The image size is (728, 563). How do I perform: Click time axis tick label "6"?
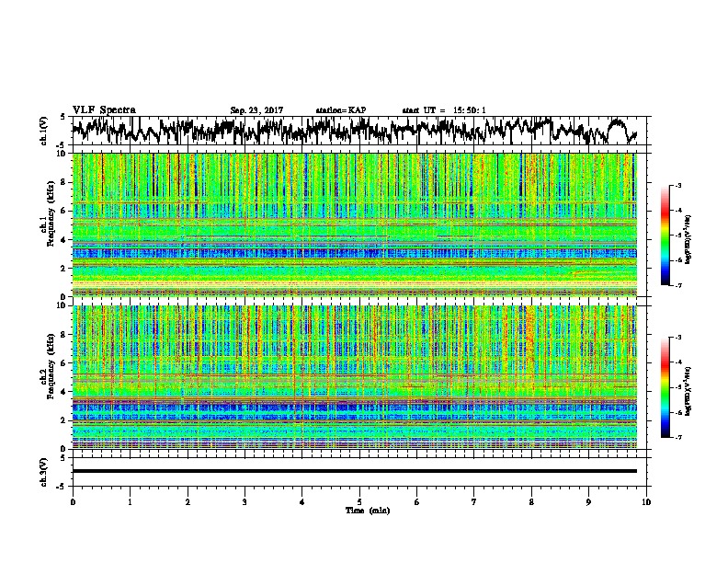[417, 502]
